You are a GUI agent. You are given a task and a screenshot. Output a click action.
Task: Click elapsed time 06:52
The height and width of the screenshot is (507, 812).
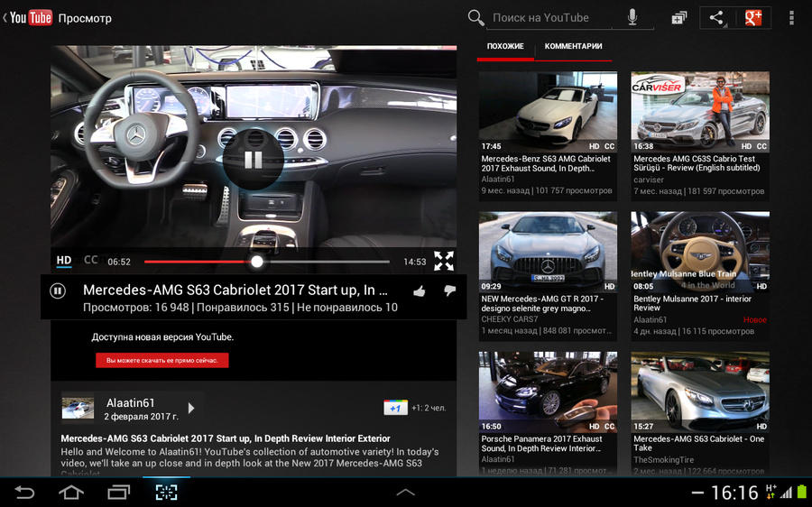point(119,262)
